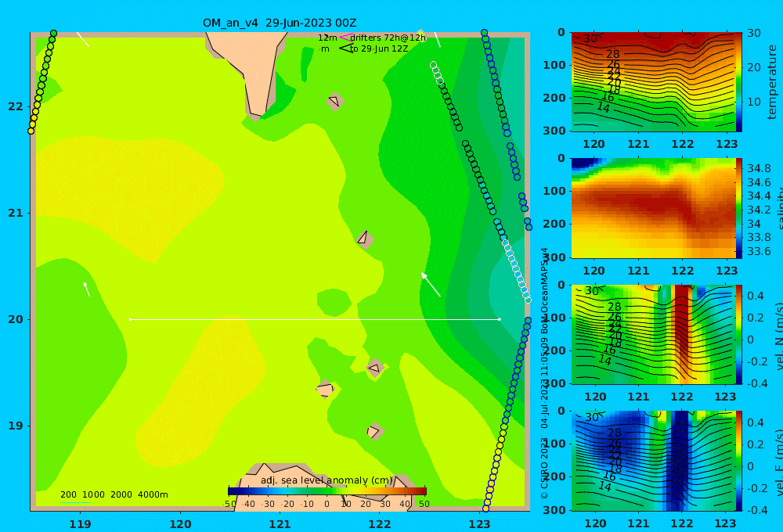Click the island just below the 20N section line
The height and width of the screenshot is (532, 783).
[374, 368]
